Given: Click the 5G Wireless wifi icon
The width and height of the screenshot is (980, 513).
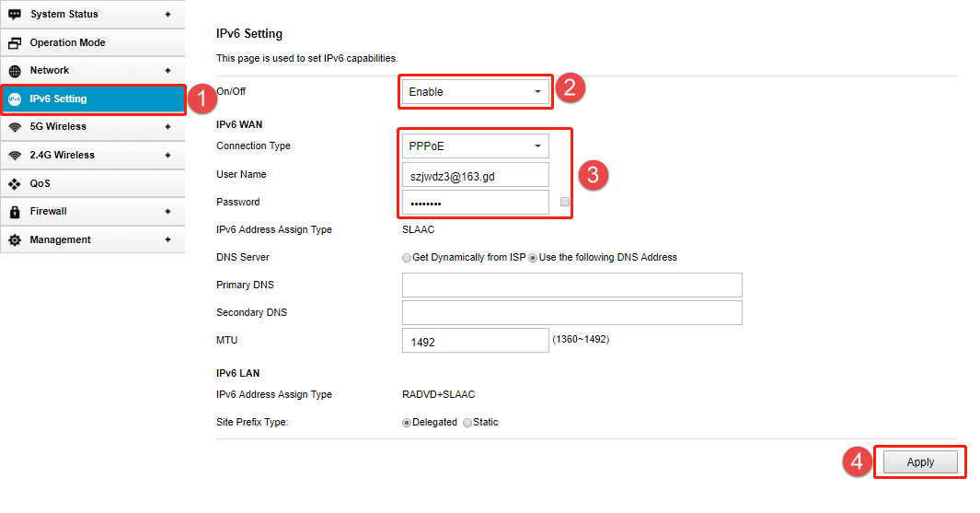Looking at the screenshot, I should [x=15, y=127].
